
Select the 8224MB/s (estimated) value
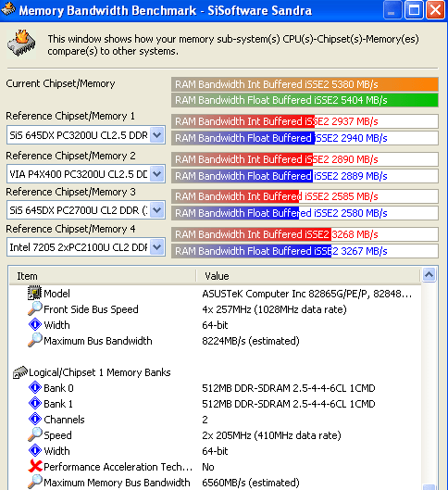click(251, 341)
